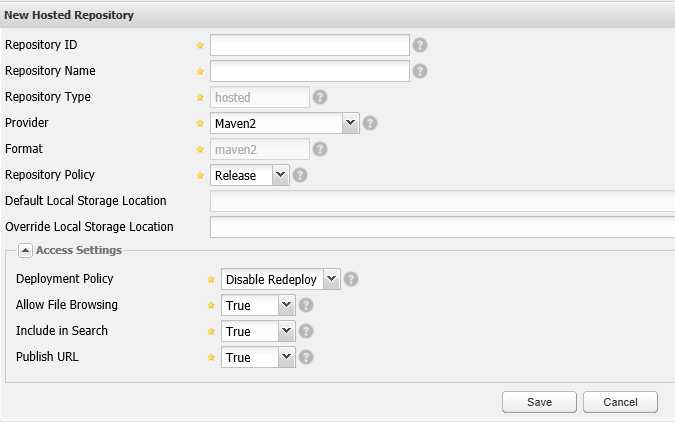Expand the Repository Policy Release dropdown

[281, 175]
